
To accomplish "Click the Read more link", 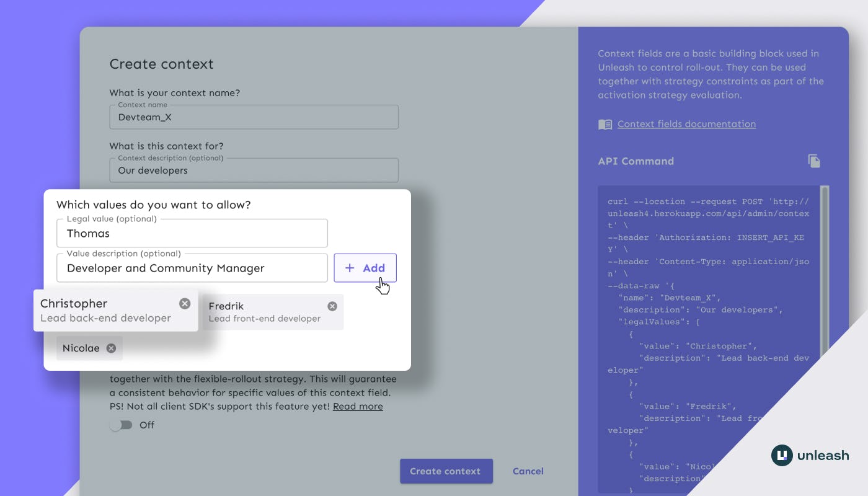I will [357, 406].
